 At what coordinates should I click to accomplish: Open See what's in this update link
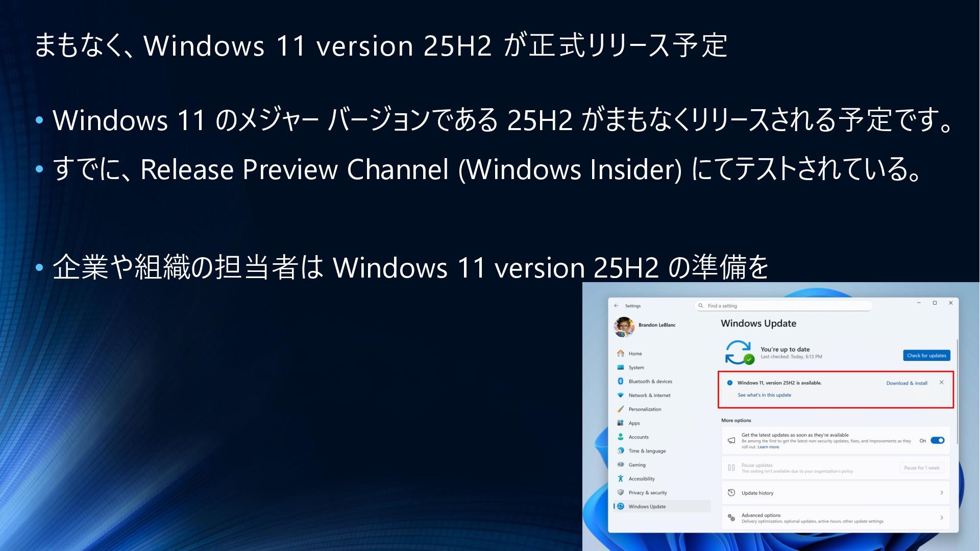pyautogui.click(x=764, y=395)
